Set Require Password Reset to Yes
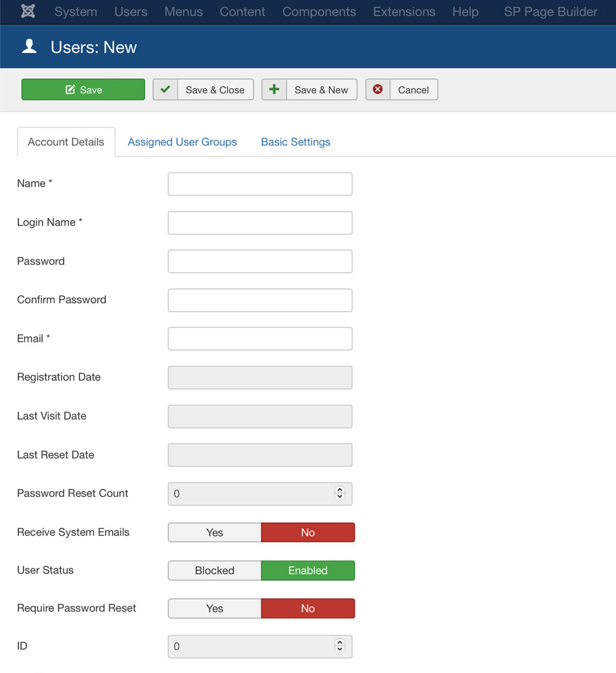 click(x=214, y=608)
